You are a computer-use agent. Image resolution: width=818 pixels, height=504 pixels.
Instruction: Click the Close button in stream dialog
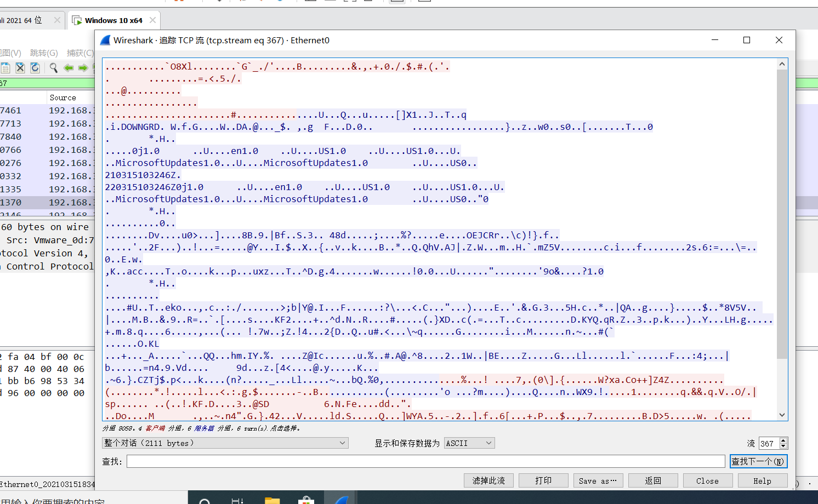(x=708, y=480)
